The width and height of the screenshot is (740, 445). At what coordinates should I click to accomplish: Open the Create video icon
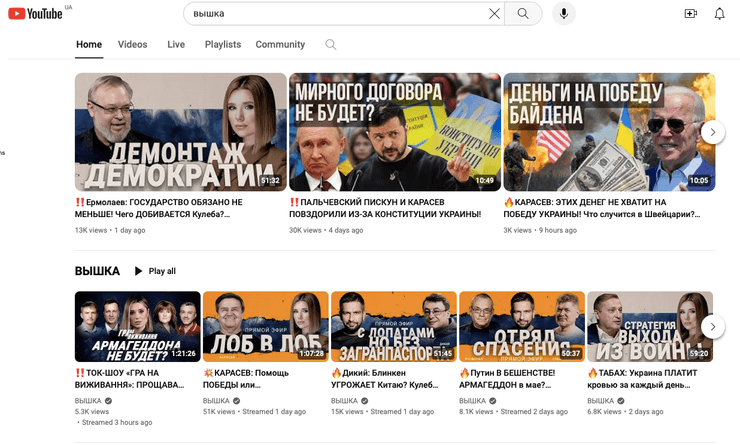690,14
